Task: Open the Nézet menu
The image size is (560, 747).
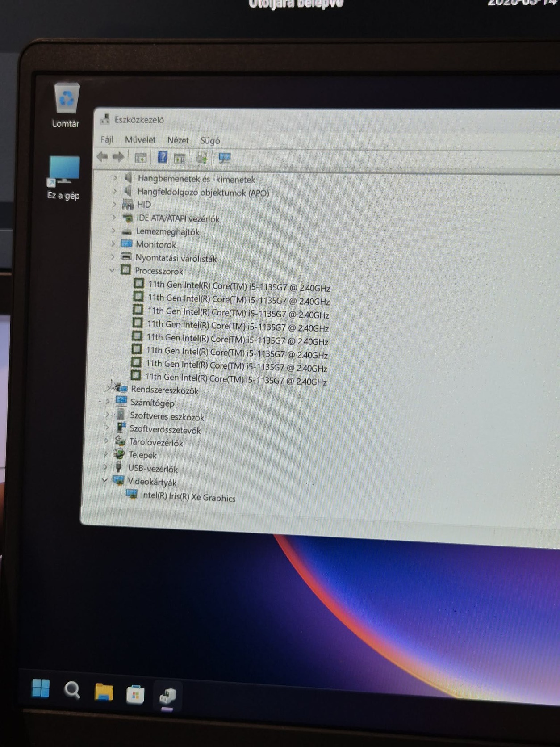Action: click(x=178, y=140)
